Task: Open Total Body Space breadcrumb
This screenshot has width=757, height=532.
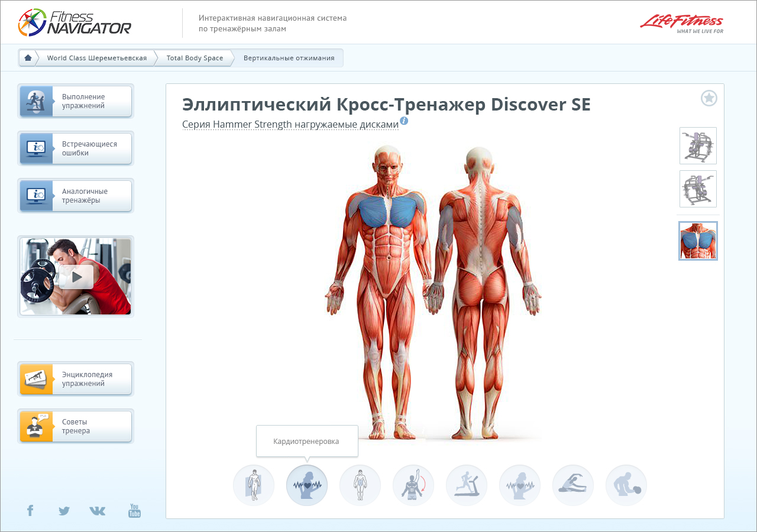Action: (195, 58)
